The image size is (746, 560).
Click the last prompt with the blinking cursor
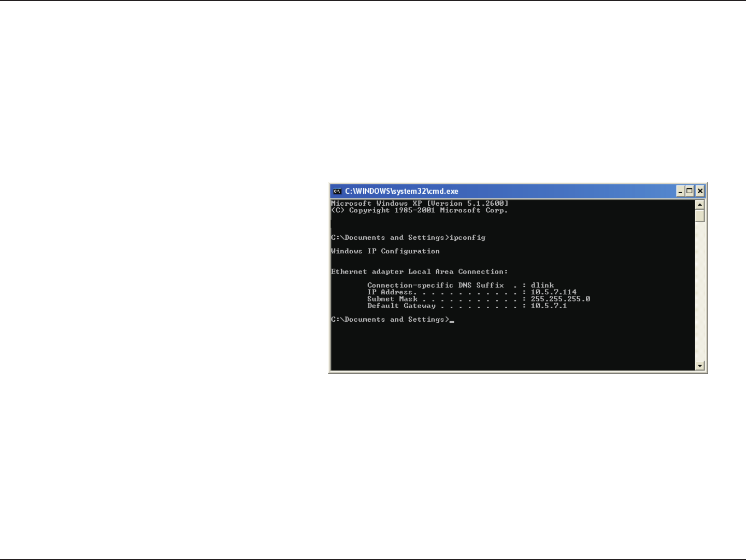click(393, 320)
